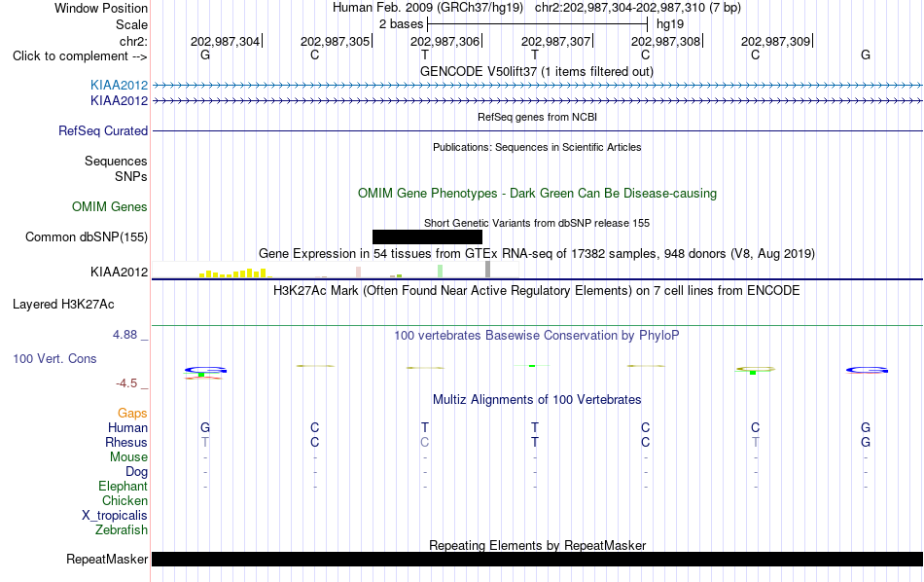924x582 pixels.
Task: Click the 'Click to complement -->' label
Action: coord(80,56)
